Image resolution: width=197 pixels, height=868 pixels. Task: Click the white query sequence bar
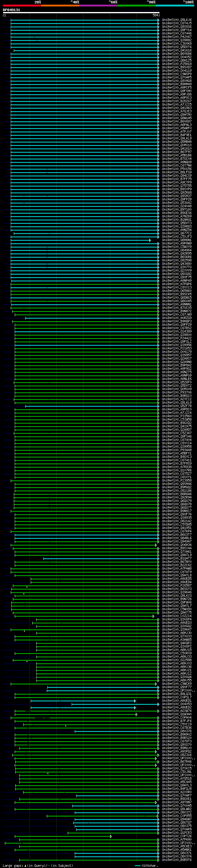point(81,13)
